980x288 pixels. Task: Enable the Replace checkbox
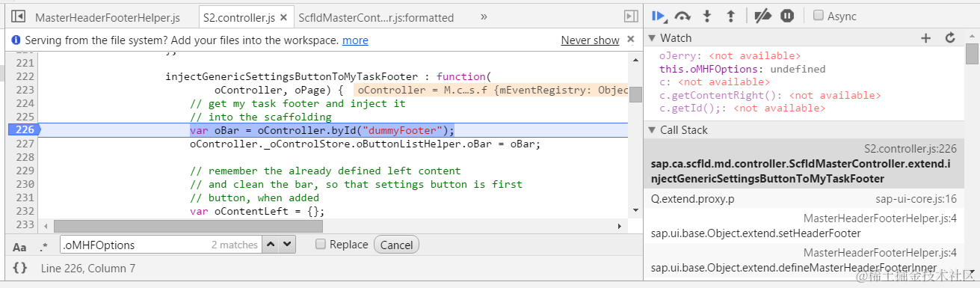coord(321,244)
